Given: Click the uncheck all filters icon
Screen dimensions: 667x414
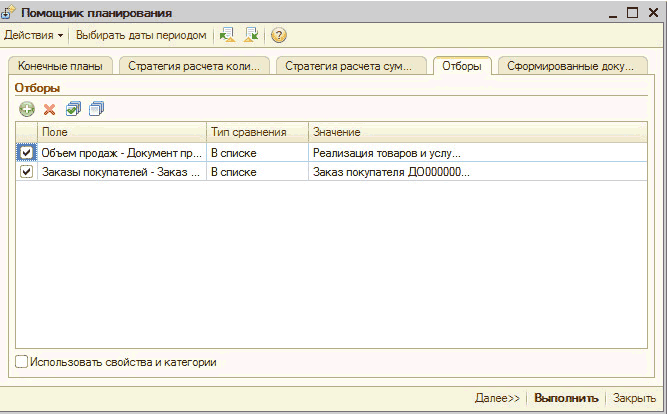Looking at the screenshot, I should click(x=95, y=109).
